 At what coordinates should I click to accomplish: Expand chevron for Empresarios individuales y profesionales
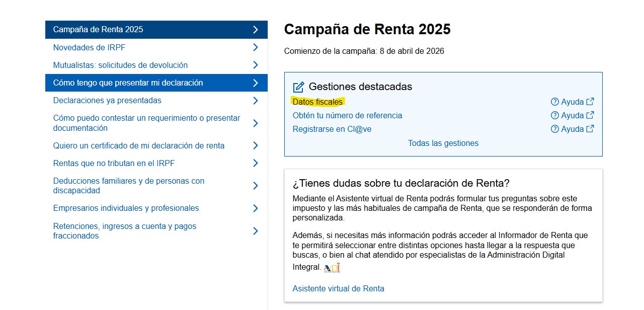[x=256, y=208]
